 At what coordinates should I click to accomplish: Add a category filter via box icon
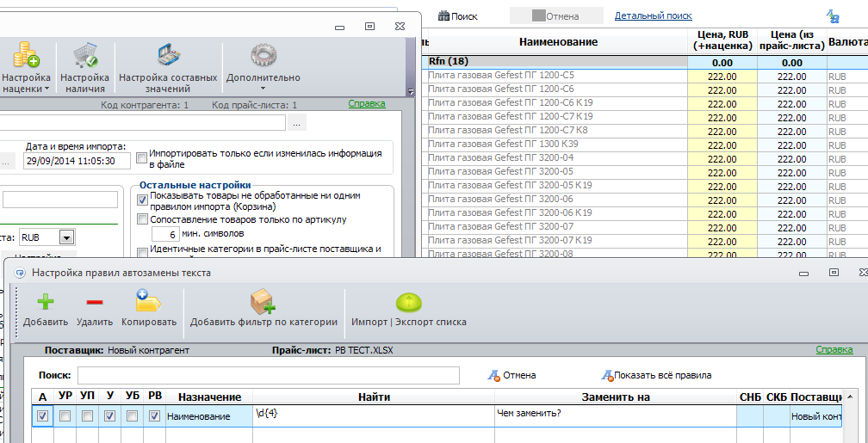pos(263,302)
